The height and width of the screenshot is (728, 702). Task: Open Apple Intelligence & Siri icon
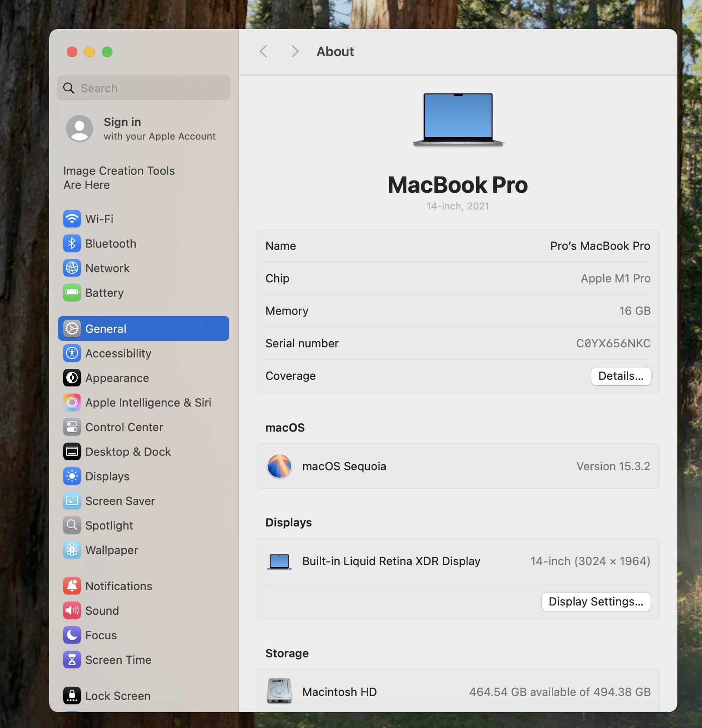(x=72, y=402)
